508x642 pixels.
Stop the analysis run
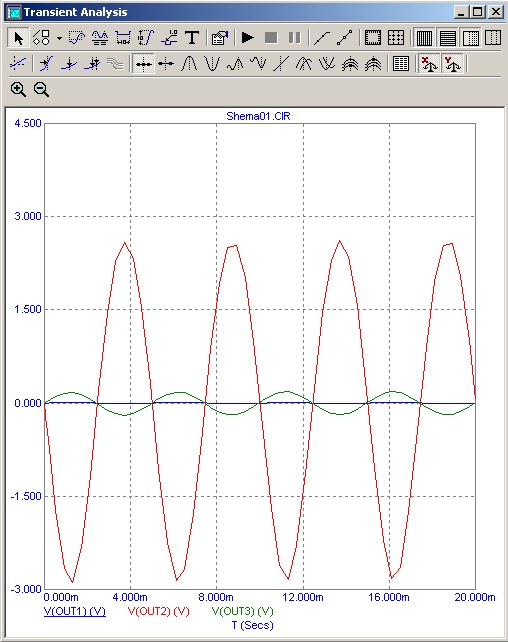(x=271, y=38)
